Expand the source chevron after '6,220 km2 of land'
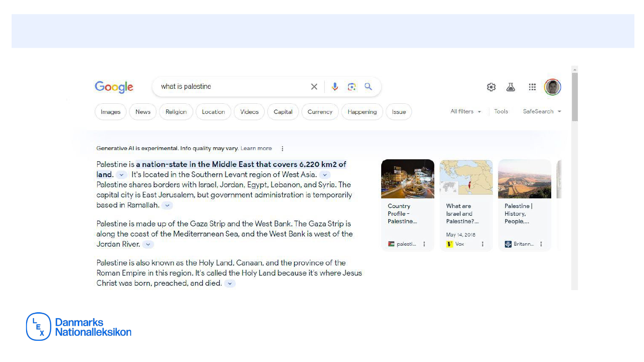Screen dimensions: 644x362 (x=122, y=175)
